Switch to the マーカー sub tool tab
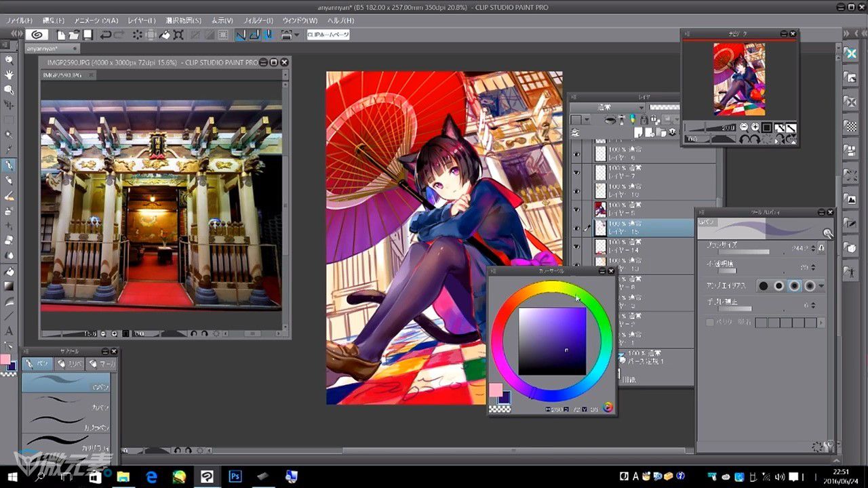868x488 pixels. point(100,365)
